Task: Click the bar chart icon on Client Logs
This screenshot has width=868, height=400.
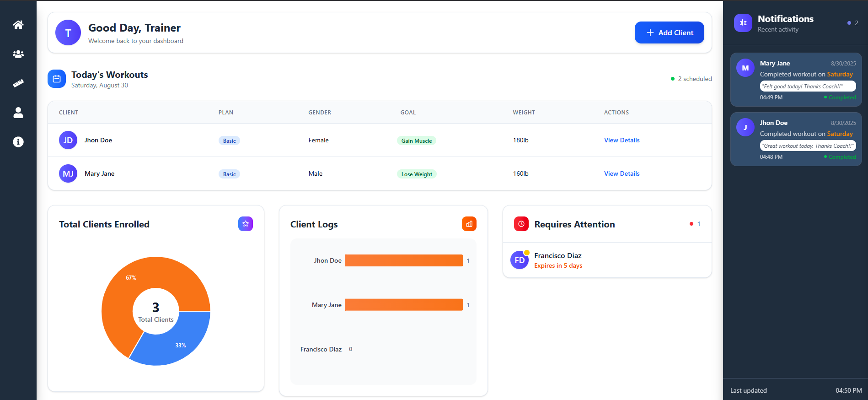Action: click(x=469, y=224)
